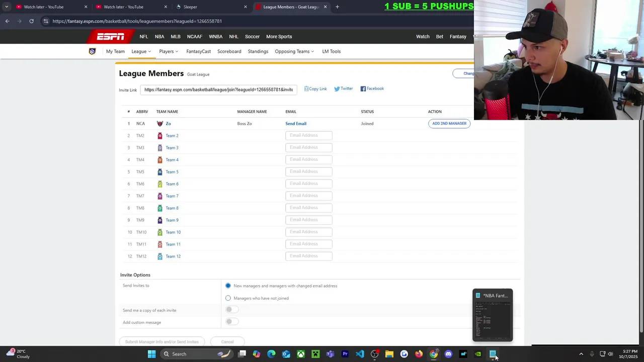Open NVIDIA app from the taskbar
Screen dimensions: 644x362
(x=478, y=354)
